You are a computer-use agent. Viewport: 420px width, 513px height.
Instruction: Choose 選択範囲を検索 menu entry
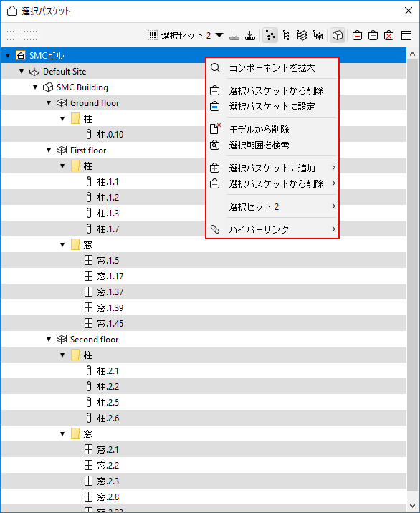click(272, 145)
